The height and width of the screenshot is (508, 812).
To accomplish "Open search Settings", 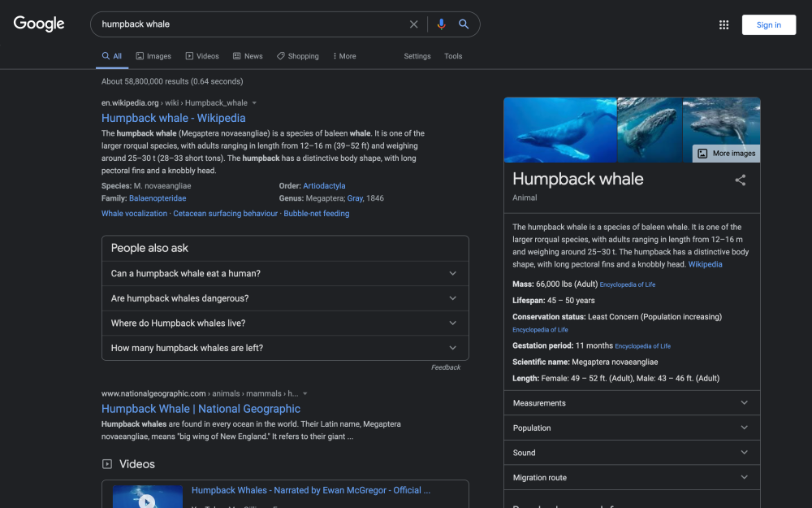I will [x=417, y=56].
